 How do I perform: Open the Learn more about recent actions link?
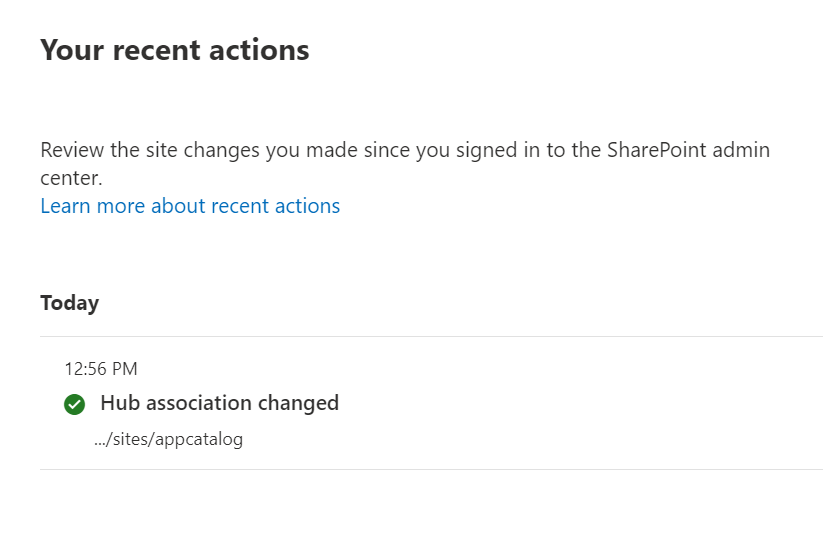point(190,206)
